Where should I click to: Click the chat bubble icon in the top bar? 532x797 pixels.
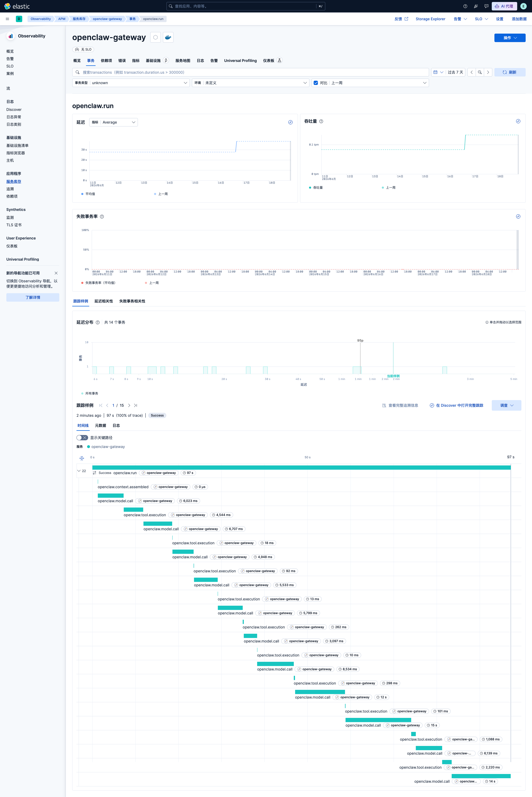pyautogui.click(x=486, y=6)
